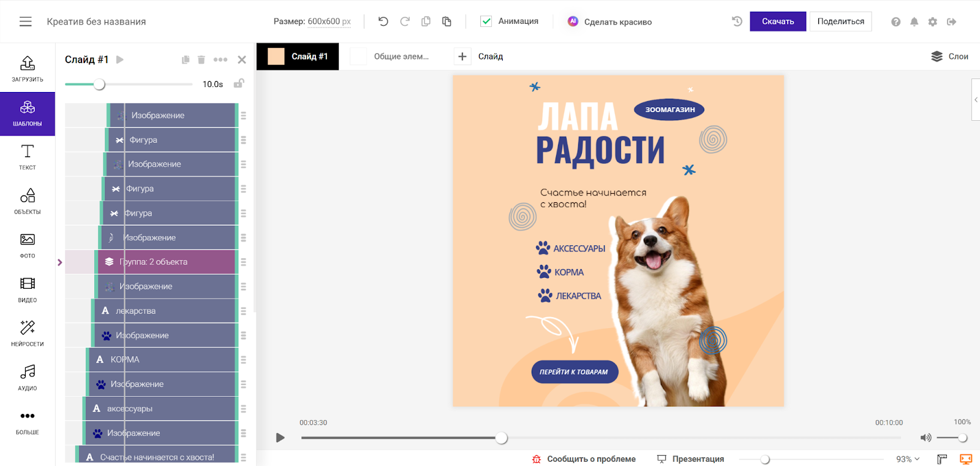Open the slide three-dots options menu

pos(221,59)
